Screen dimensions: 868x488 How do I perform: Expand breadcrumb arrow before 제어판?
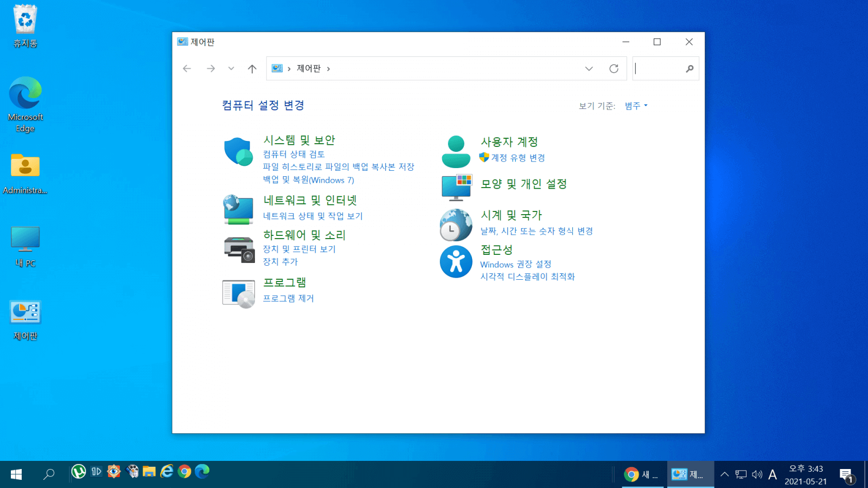tap(289, 69)
